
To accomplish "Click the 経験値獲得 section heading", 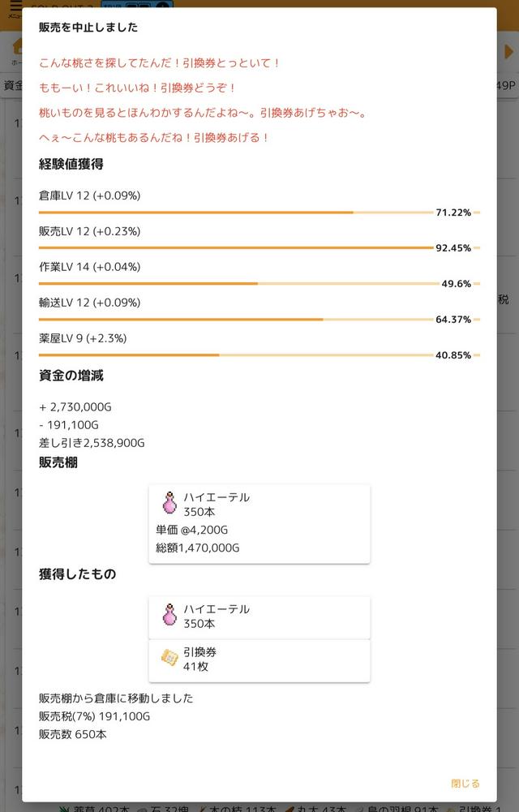I will 71,164.
